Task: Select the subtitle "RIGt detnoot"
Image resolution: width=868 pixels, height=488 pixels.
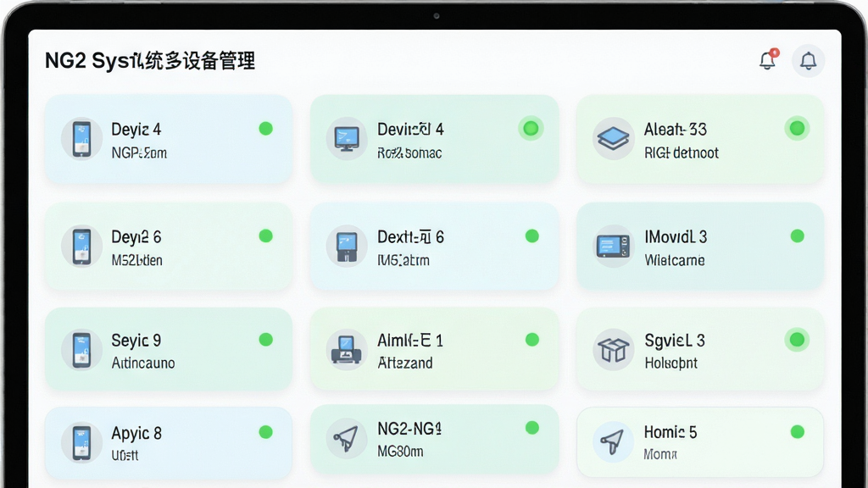Action: click(682, 152)
